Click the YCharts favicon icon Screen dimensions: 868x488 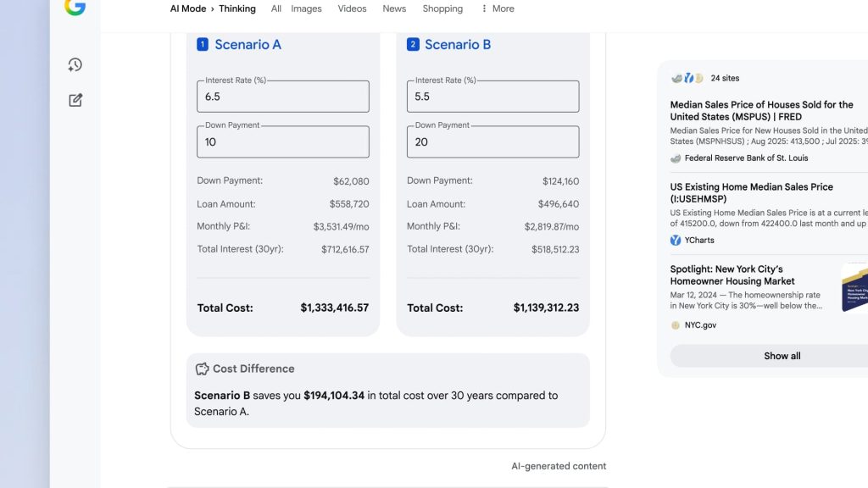pyautogui.click(x=676, y=240)
